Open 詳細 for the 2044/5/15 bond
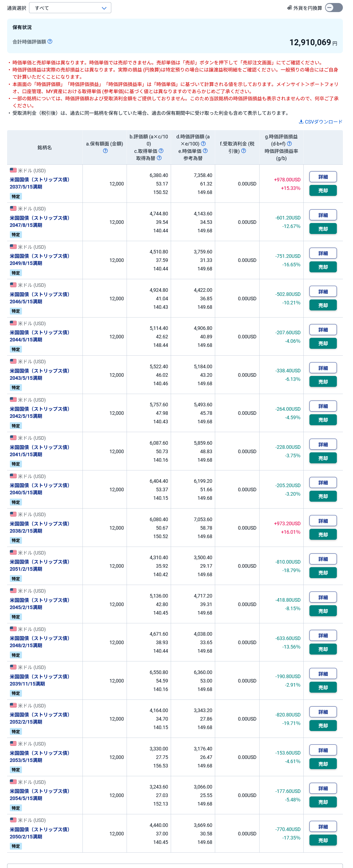 [x=323, y=330]
